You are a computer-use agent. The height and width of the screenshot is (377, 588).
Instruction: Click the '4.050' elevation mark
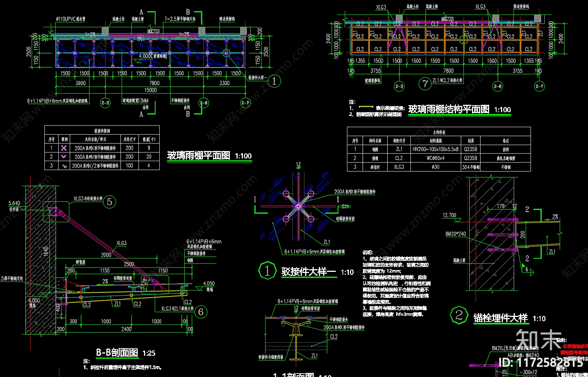click(x=209, y=283)
